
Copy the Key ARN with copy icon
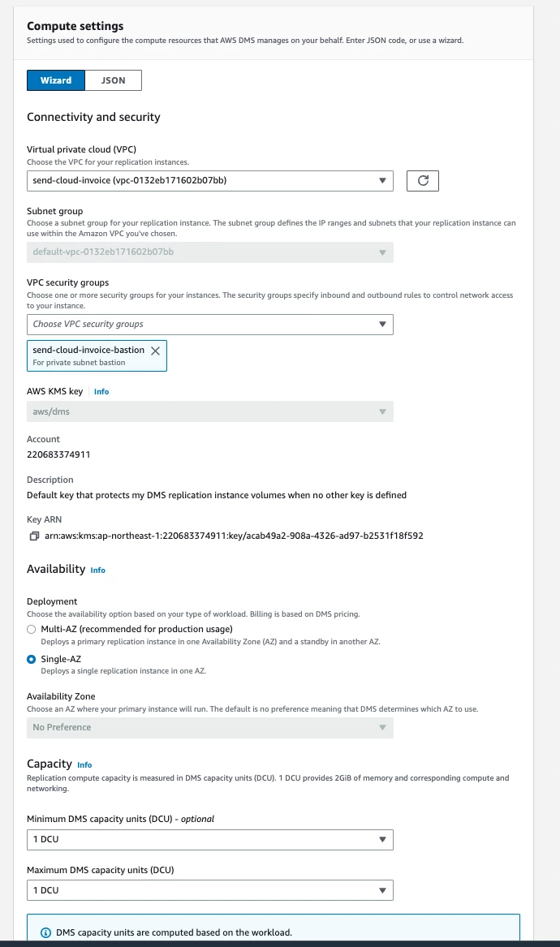coord(34,536)
